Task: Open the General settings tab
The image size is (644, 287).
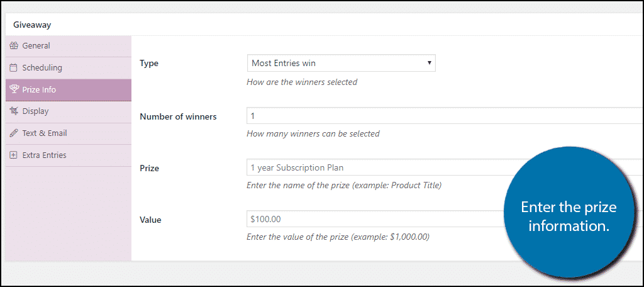Action: [36, 46]
